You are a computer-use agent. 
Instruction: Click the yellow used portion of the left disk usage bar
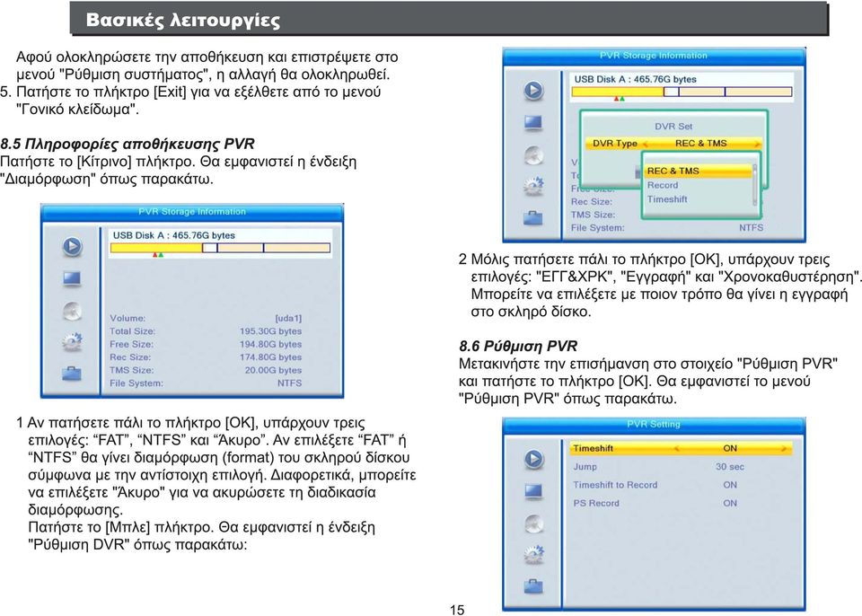coord(156,248)
